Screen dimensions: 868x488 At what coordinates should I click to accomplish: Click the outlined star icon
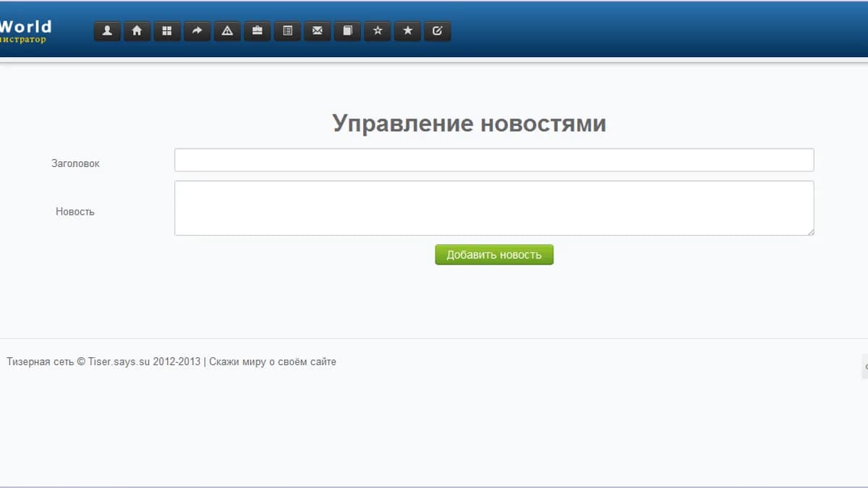point(378,31)
